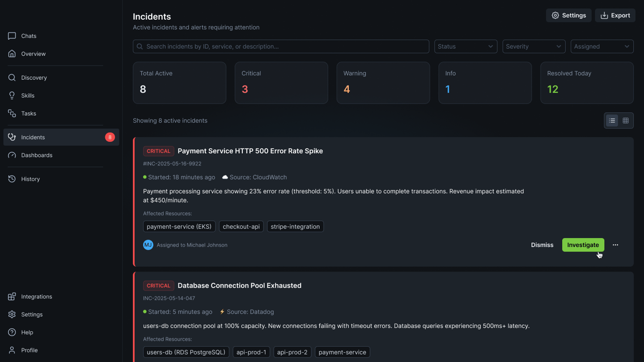The image size is (644, 362).
Task: Open the Tasks icon in sidebar
Action: coord(12,113)
